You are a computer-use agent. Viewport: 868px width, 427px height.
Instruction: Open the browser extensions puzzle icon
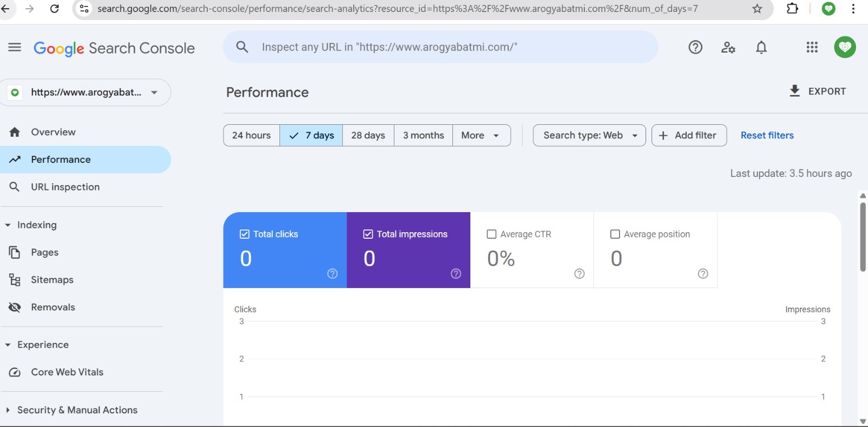(x=792, y=9)
